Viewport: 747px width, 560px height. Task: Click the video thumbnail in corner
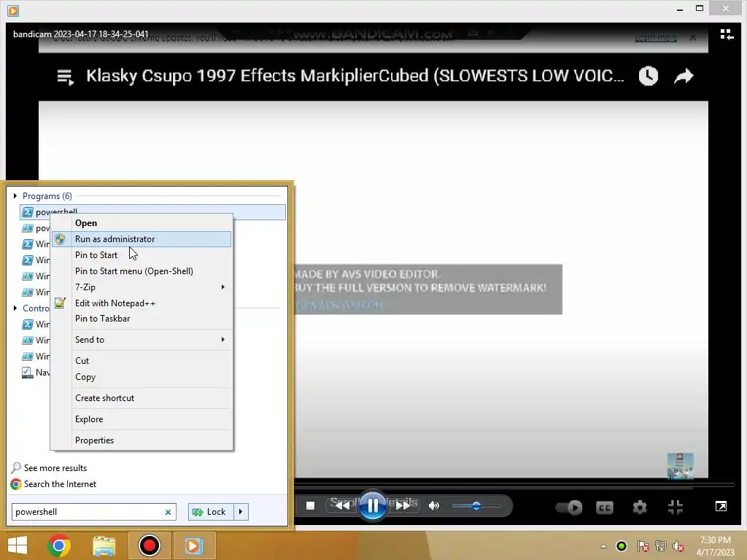pos(681,466)
